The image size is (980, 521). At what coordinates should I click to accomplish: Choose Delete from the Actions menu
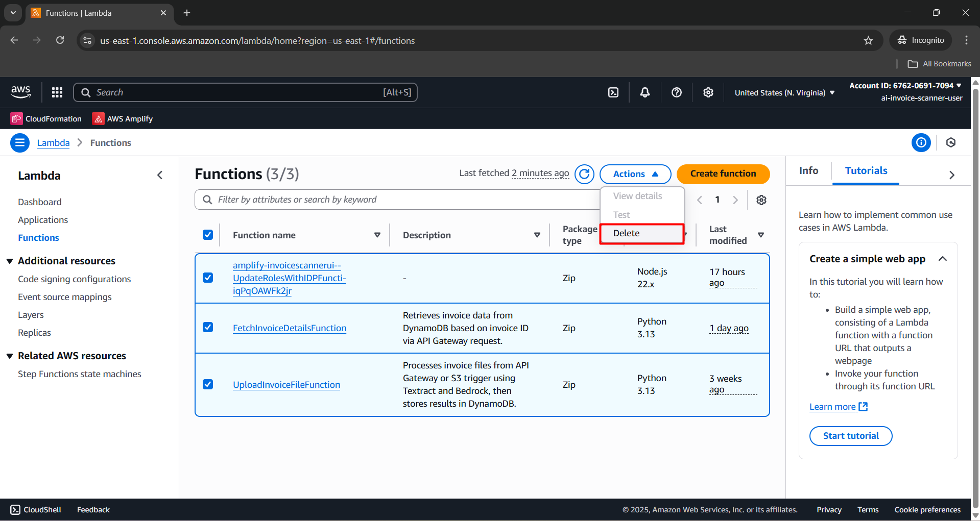(x=627, y=233)
